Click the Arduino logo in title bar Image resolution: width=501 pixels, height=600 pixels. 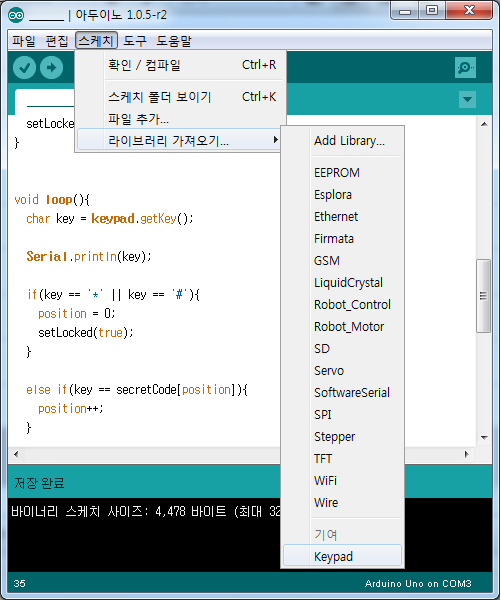(x=16, y=15)
